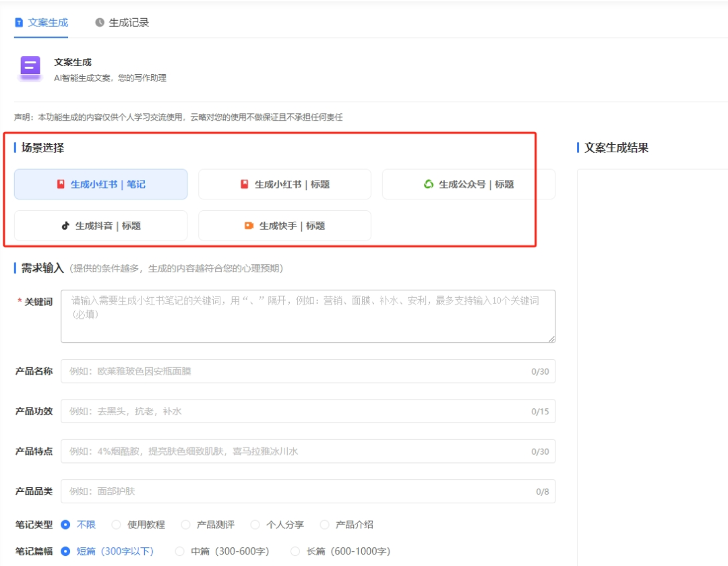Click the 产品名称 input field
Image resolution: width=728 pixels, height=566 pixels.
tap(308, 371)
